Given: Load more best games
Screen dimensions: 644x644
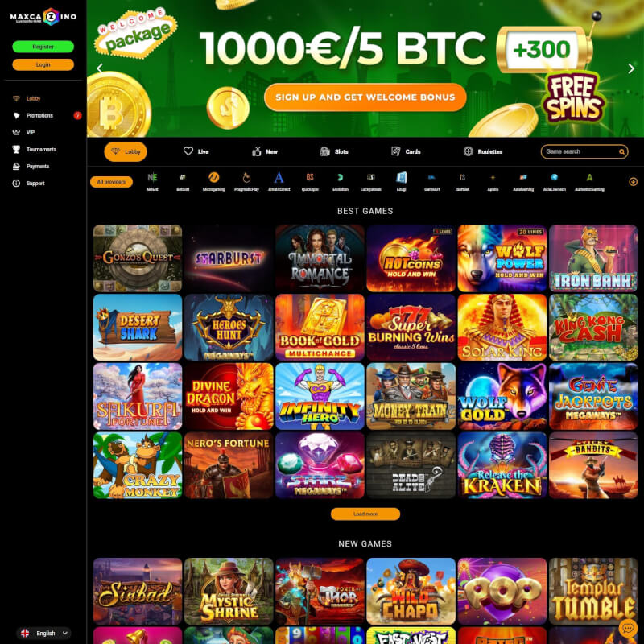Looking at the screenshot, I should click(x=365, y=514).
